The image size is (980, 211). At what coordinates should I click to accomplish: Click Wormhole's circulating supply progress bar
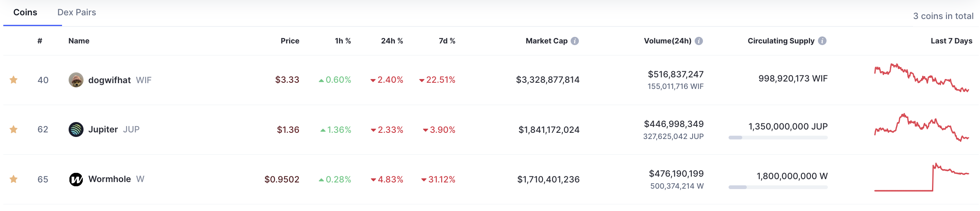click(x=778, y=187)
